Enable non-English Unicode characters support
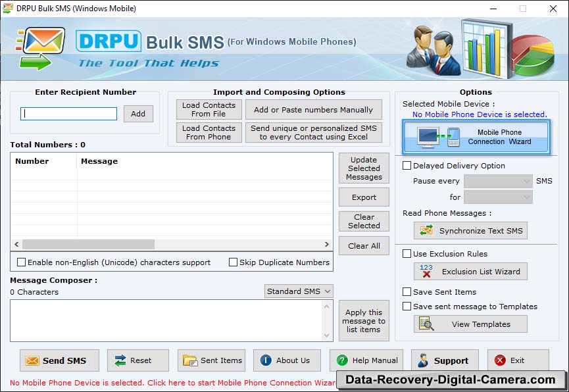The height and width of the screenshot is (392, 569). click(x=22, y=262)
